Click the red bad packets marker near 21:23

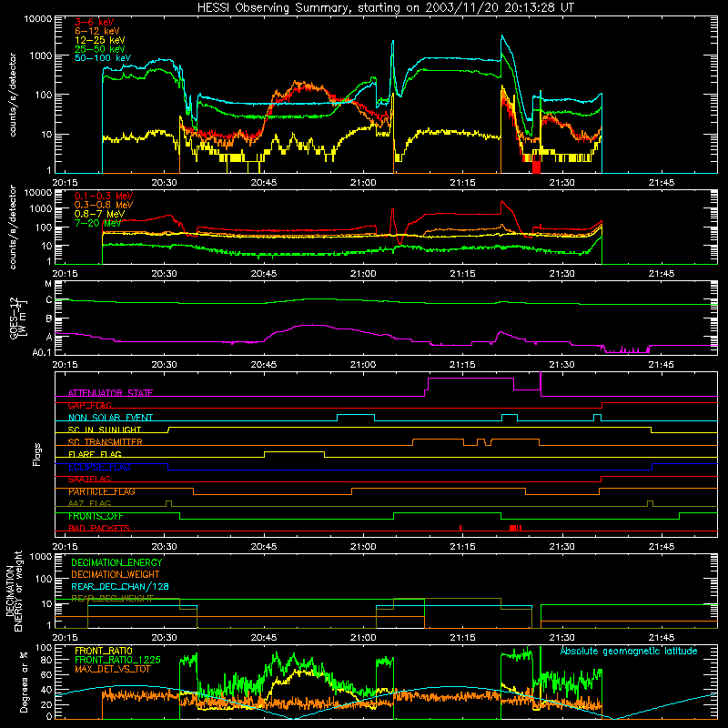515,528
